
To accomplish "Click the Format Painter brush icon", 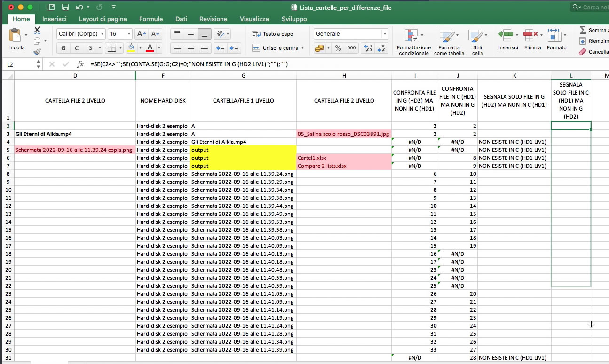I will point(37,52).
